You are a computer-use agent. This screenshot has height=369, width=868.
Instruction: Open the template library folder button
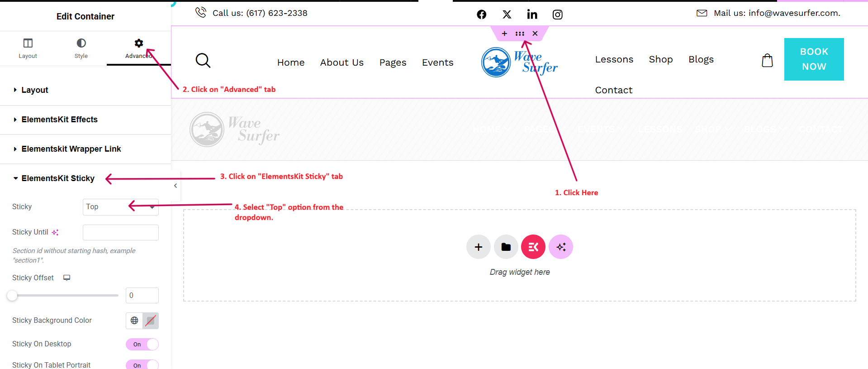(x=506, y=247)
